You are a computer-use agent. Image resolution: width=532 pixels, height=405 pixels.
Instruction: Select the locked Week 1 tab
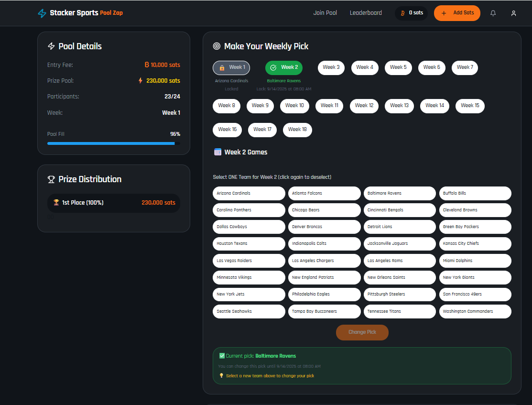(231, 67)
